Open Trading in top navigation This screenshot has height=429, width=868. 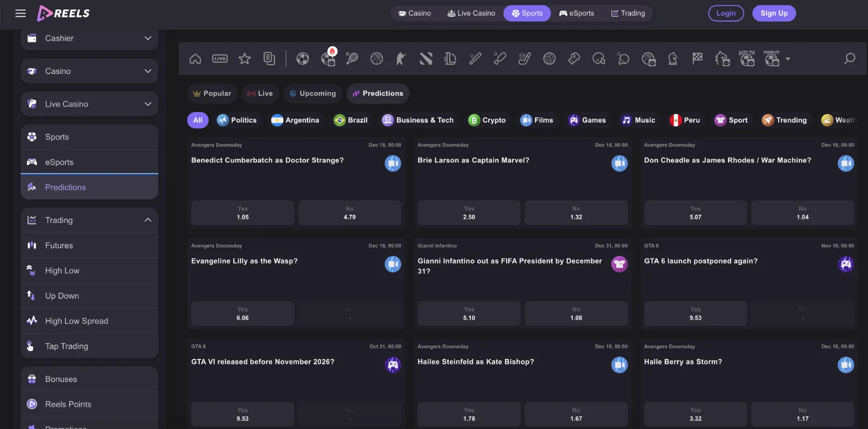(628, 13)
